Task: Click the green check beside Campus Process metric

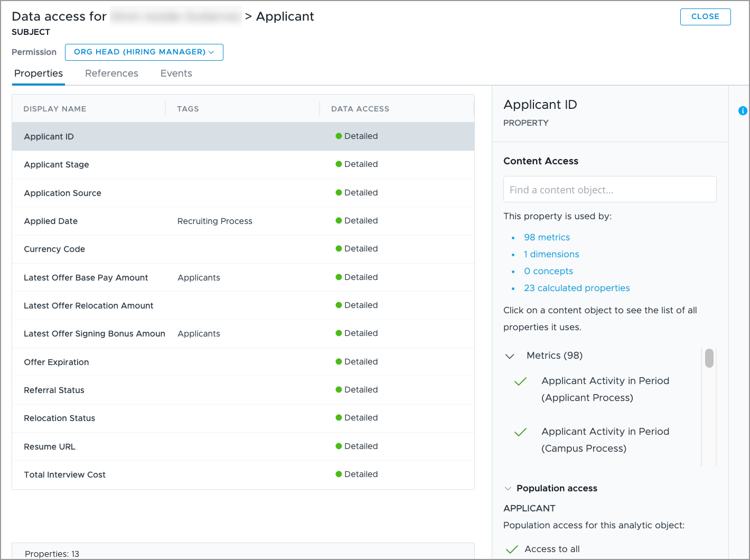Action: (x=520, y=432)
